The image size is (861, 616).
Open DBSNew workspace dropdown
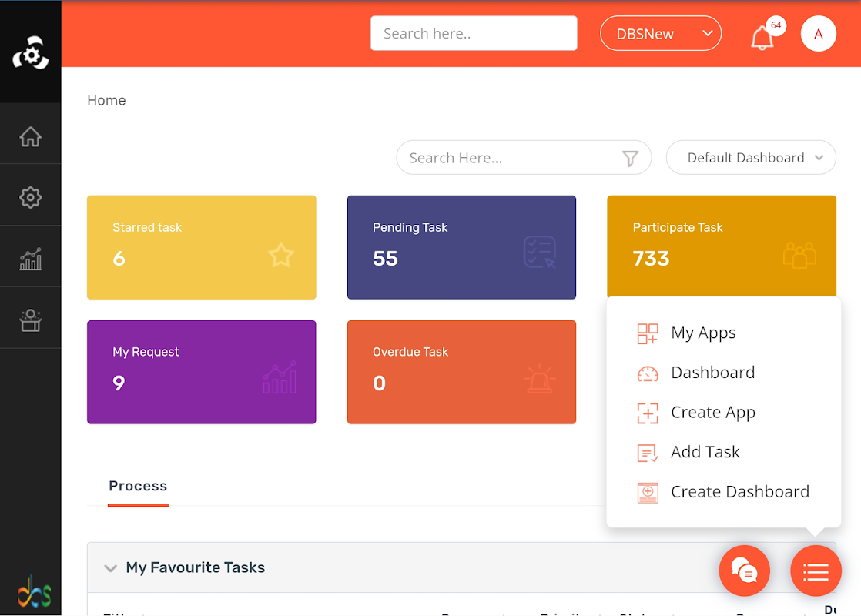pos(661,33)
